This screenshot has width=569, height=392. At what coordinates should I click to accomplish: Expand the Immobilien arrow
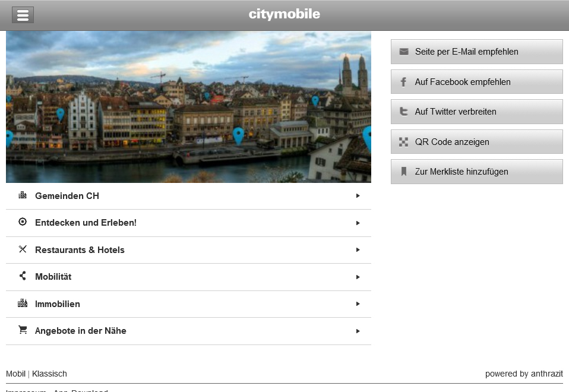tap(358, 304)
